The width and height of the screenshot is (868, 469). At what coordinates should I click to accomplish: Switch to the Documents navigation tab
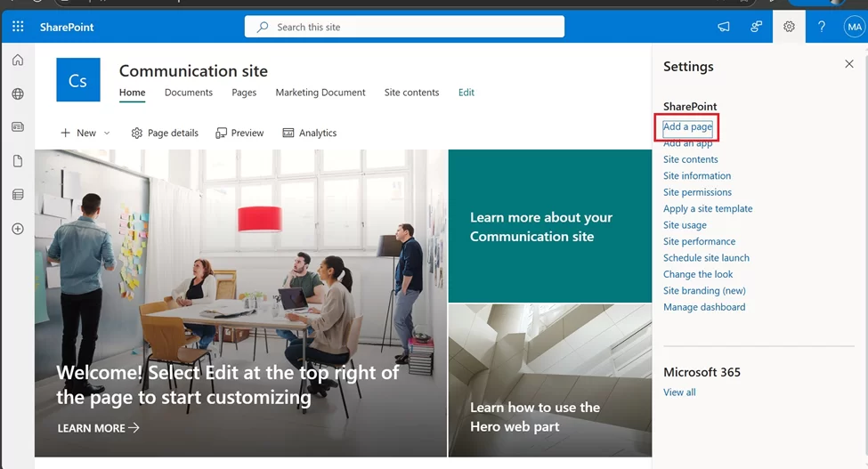coord(189,93)
